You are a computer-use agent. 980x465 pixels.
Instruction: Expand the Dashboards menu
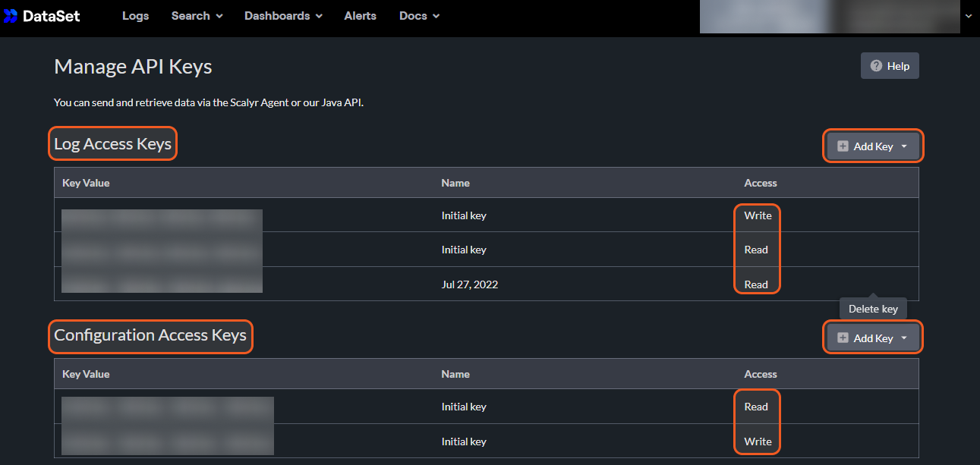point(283,16)
